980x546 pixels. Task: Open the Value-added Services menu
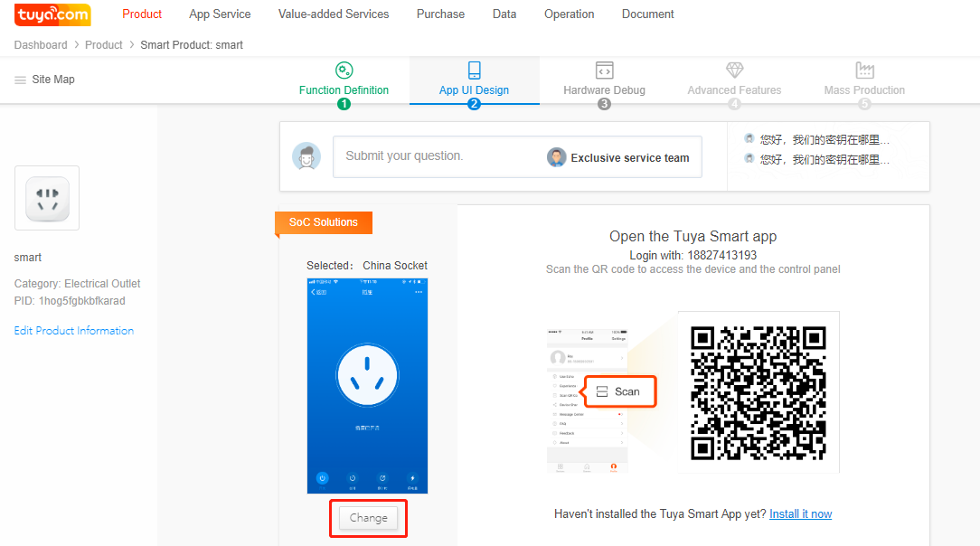point(334,14)
